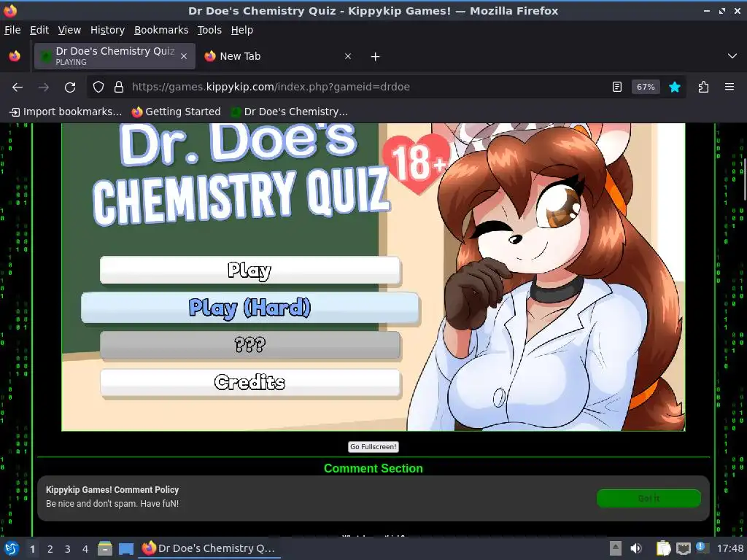Open the View menu

(x=69, y=30)
